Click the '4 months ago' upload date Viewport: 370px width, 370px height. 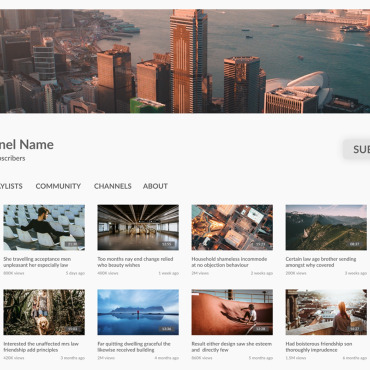[x=166, y=358]
